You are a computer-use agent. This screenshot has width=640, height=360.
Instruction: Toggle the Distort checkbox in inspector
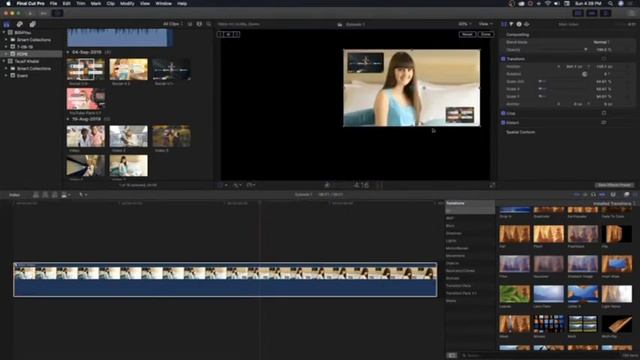[503, 122]
